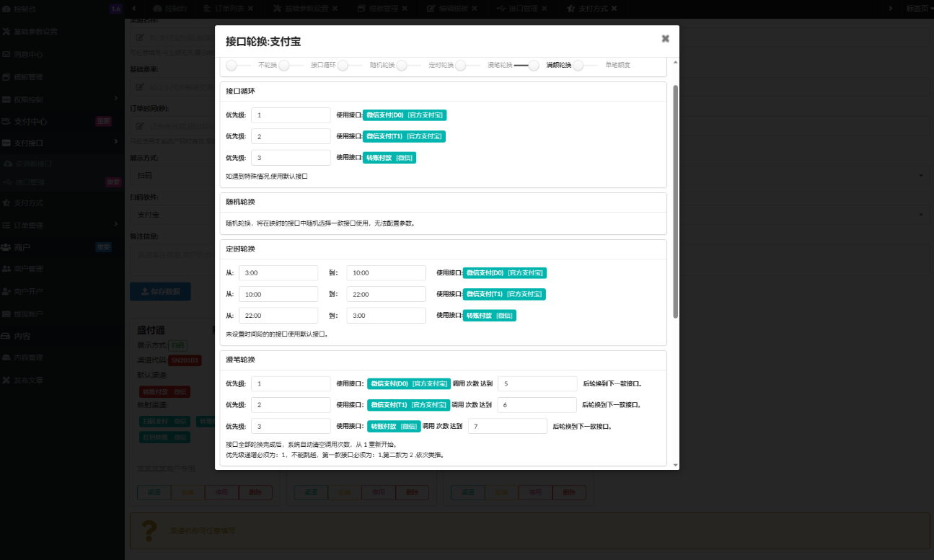Switch to the 控制台 tab
Image resolution: width=934 pixels, height=560 pixels.
[170, 9]
